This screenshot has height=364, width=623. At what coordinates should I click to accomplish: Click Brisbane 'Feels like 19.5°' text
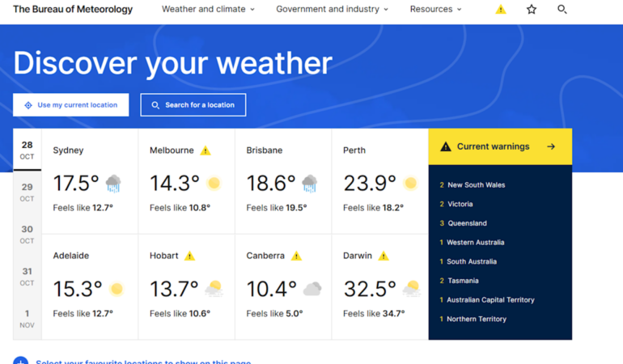pyautogui.click(x=277, y=208)
